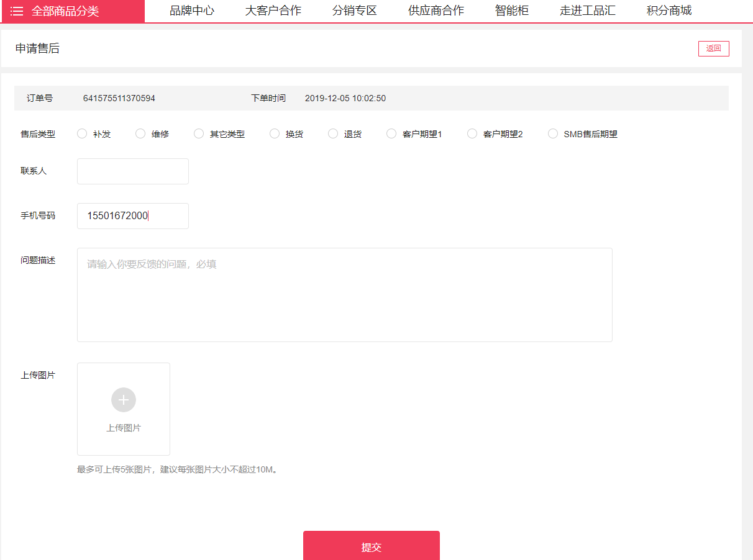Viewport: 753px width, 560px height.
Task: Click the 售后类型 field label
Action: (x=38, y=133)
